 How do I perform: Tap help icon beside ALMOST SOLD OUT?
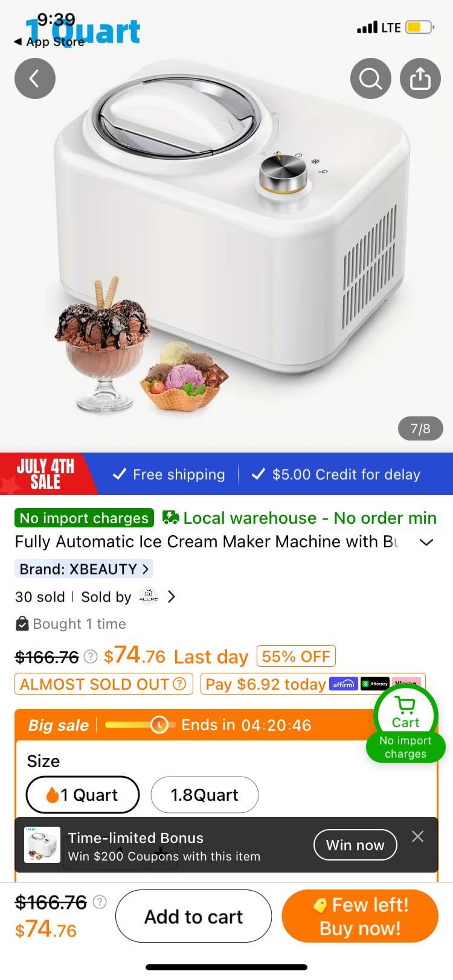pyautogui.click(x=179, y=684)
